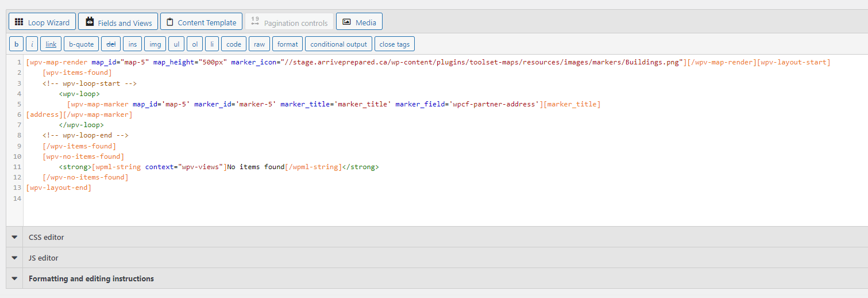Insert an ol list tag
The height and width of the screenshot is (298, 868).
(195, 44)
